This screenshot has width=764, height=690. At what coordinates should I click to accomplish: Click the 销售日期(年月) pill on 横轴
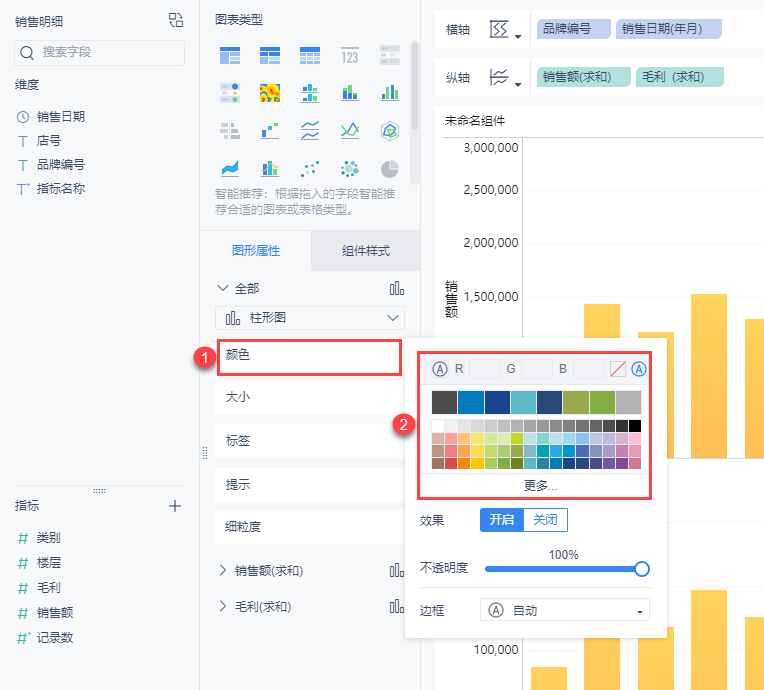tap(668, 29)
